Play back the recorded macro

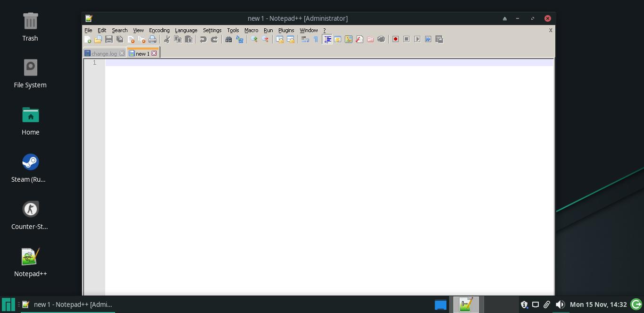(x=418, y=39)
